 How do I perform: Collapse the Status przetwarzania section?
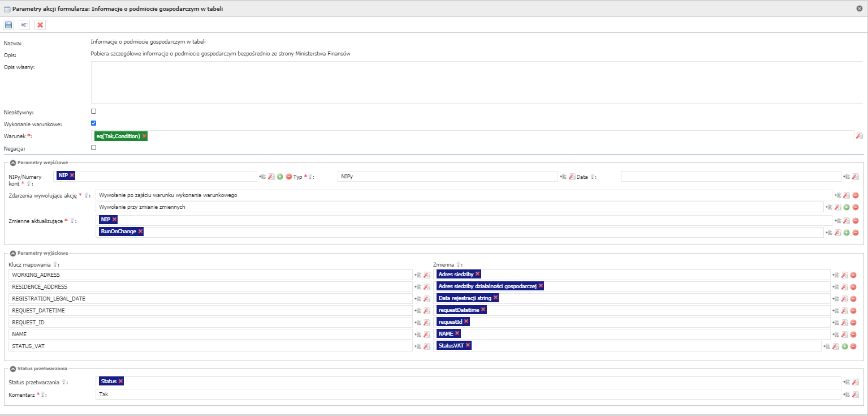pyautogui.click(x=13, y=368)
